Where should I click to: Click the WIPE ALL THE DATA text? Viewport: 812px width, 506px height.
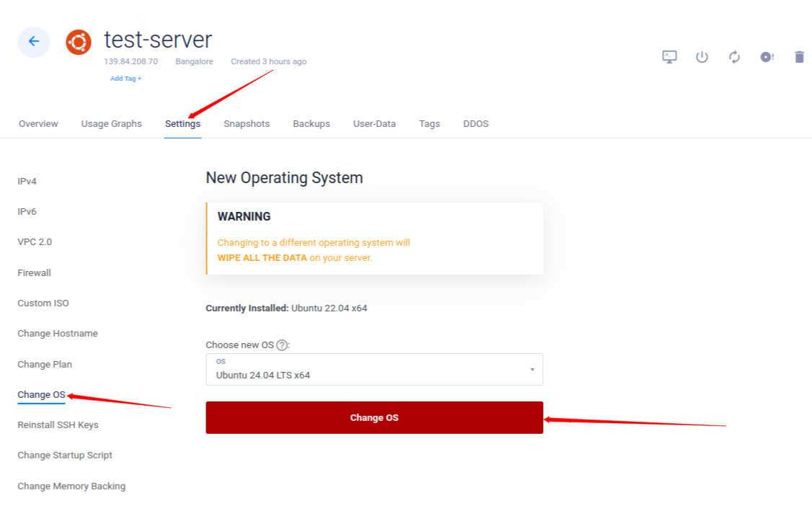coord(262,257)
